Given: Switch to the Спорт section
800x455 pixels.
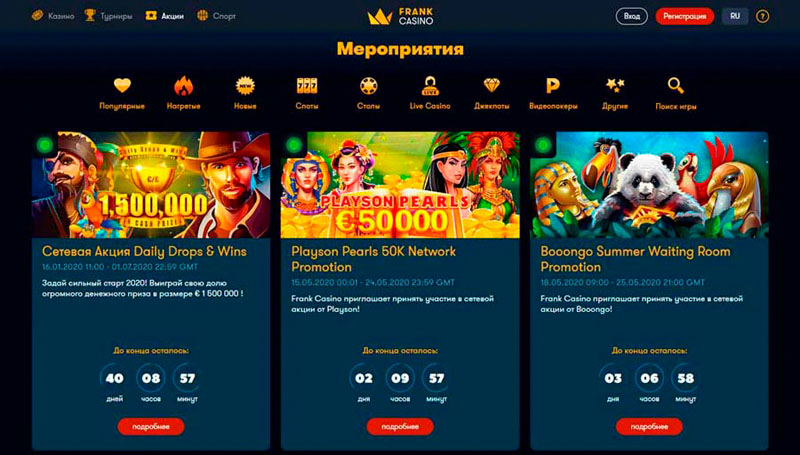Looking at the screenshot, I should pos(216,16).
